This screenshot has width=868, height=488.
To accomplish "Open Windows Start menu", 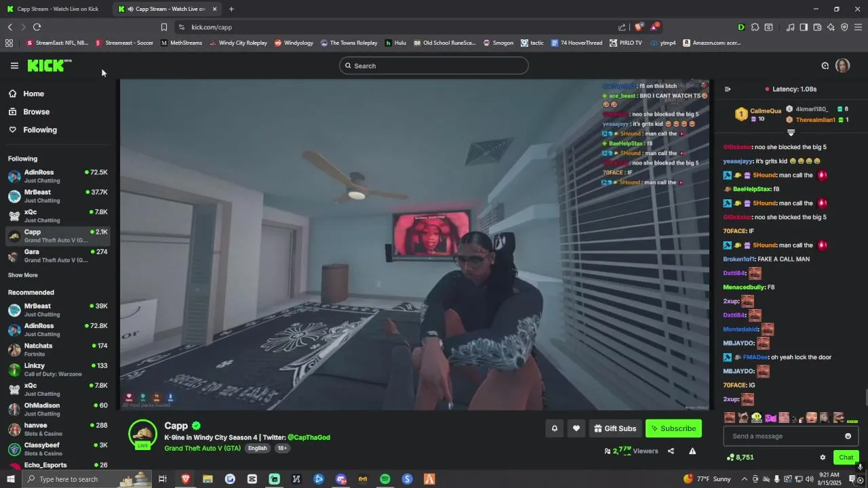I will click(10, 479).
